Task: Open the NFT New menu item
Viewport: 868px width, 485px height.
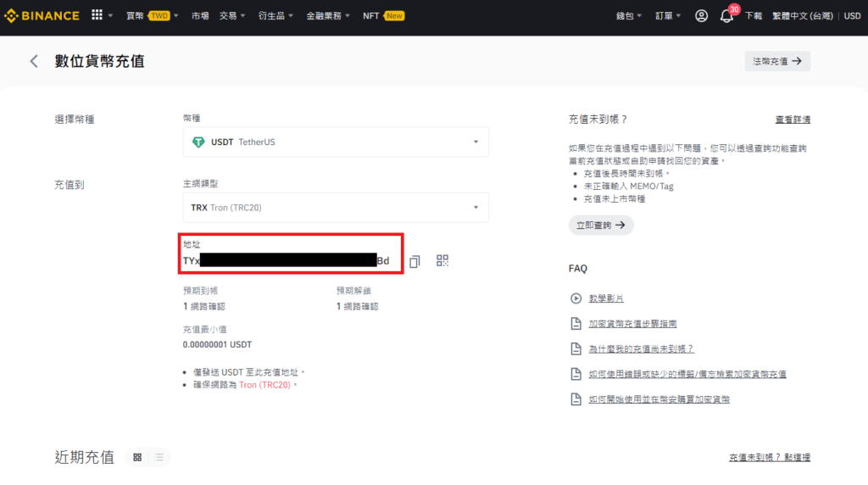Action: [384, 16]
